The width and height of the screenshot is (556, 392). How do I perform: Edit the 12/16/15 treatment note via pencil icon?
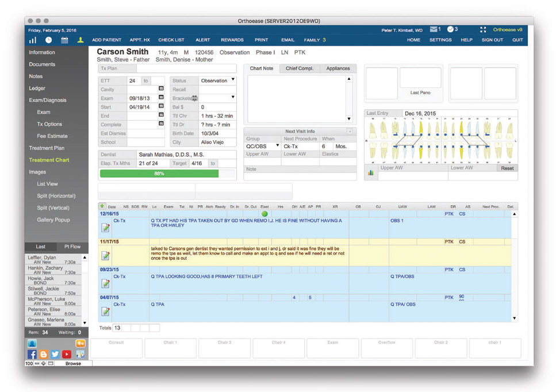tap(106, 228)
